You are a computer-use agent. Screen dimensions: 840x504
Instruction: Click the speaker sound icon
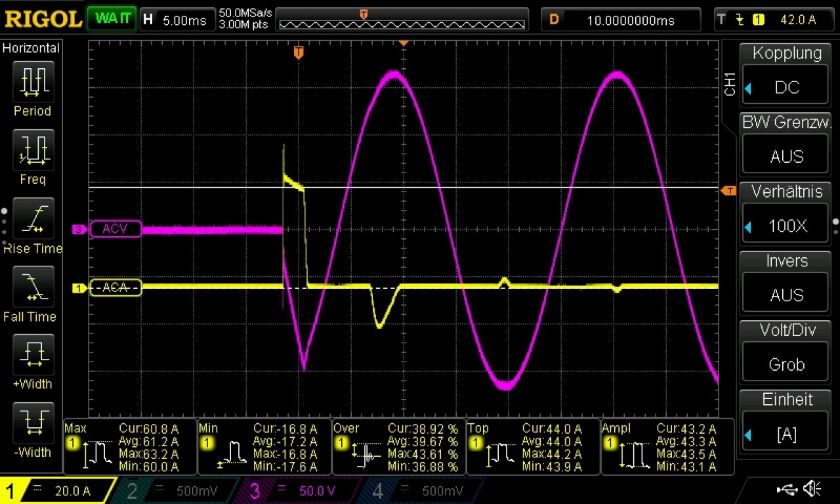pyautogui.click(x=812, y=488)
